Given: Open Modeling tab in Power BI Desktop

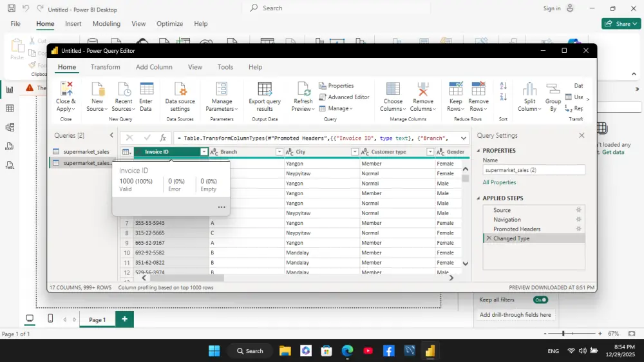Looking at the screenshot, I should (106, 24).
